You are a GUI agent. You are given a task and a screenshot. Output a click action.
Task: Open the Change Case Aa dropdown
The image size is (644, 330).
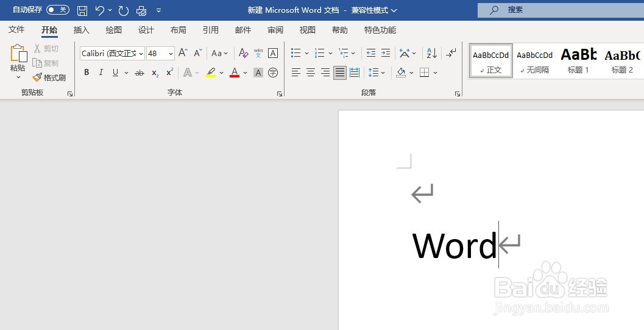pyautogui.click(x=219, y=53)
